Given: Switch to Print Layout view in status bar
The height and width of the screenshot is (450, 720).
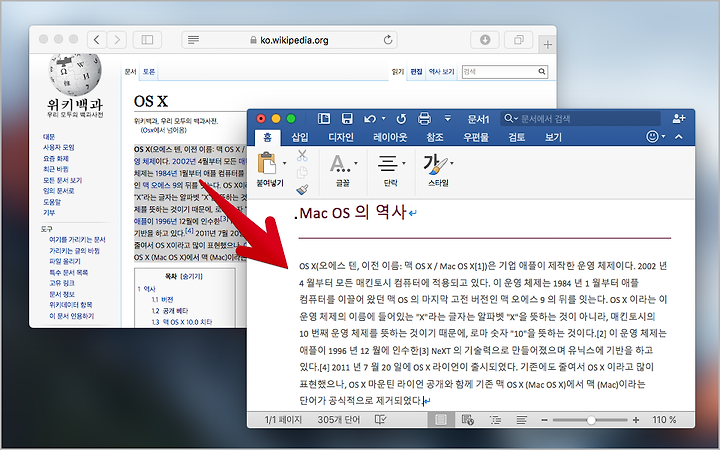Looking at the screenshot, I should click(x=441, y=420).
